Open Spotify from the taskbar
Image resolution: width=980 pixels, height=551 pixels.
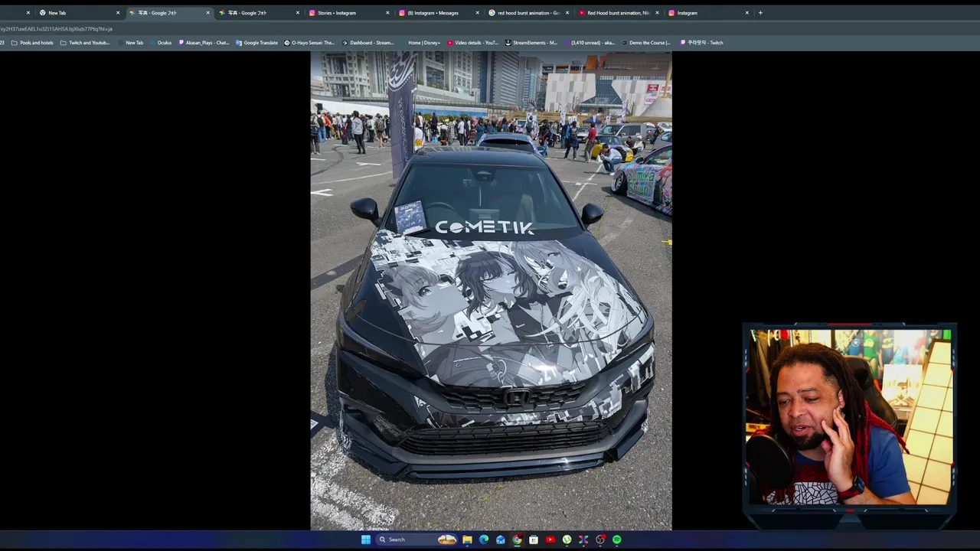point(617,540)
